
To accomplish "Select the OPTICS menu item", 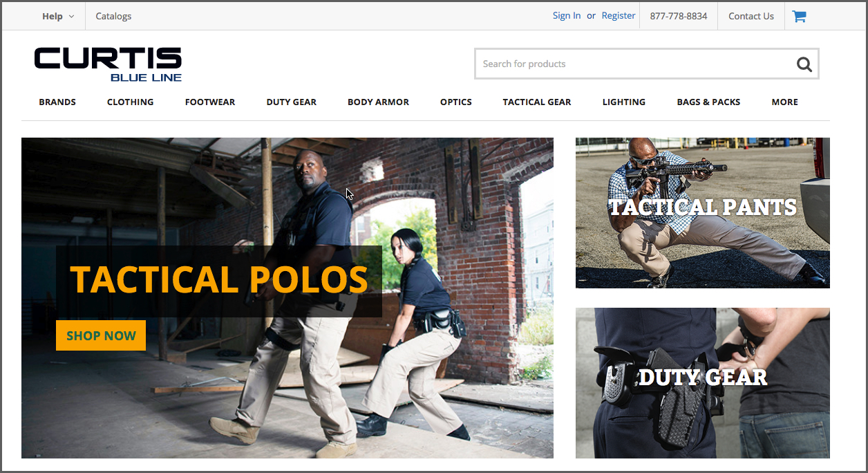I will [455, 102].
